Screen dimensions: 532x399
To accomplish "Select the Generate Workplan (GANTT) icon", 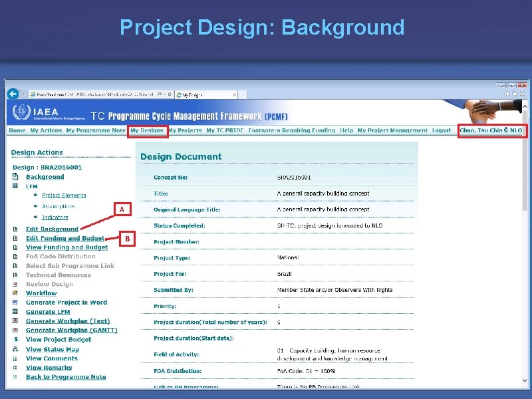I will (14, 330).
